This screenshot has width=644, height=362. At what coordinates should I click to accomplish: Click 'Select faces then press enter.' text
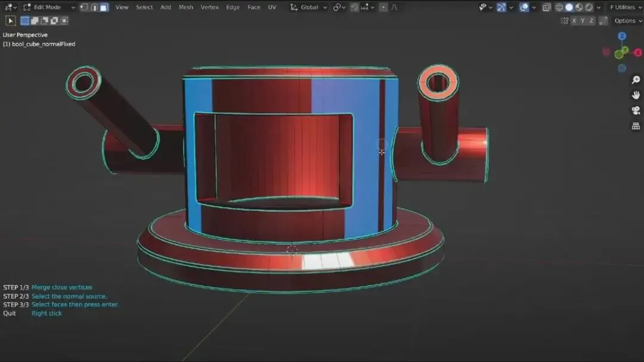point(75,305)
